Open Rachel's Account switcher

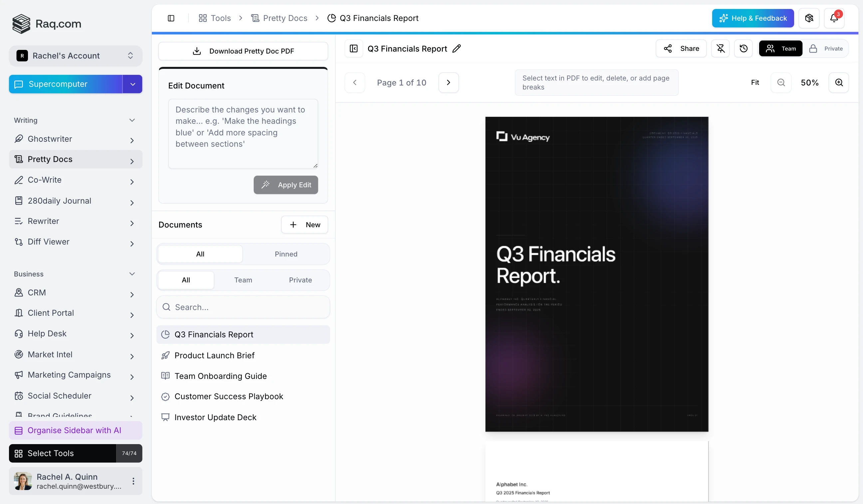coord(76,56)
